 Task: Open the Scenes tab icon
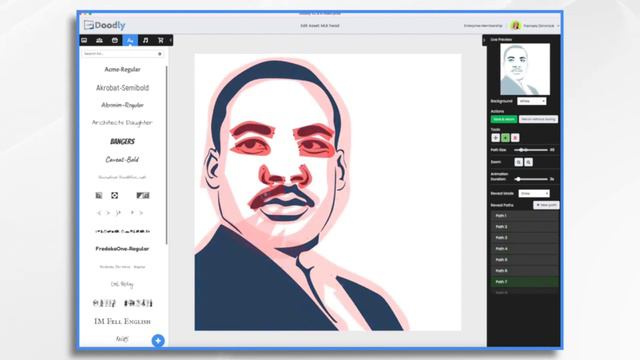[x=84, y=40]
